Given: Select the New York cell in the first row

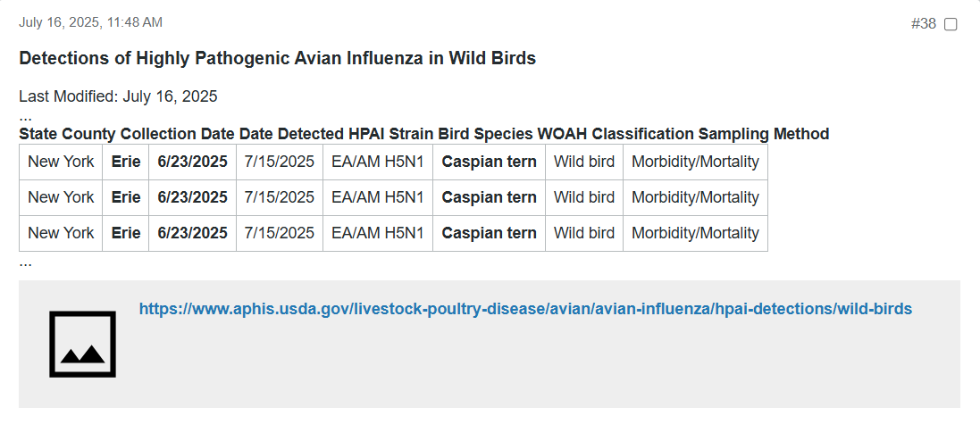Looking at the screenshot, I should 61,162.
